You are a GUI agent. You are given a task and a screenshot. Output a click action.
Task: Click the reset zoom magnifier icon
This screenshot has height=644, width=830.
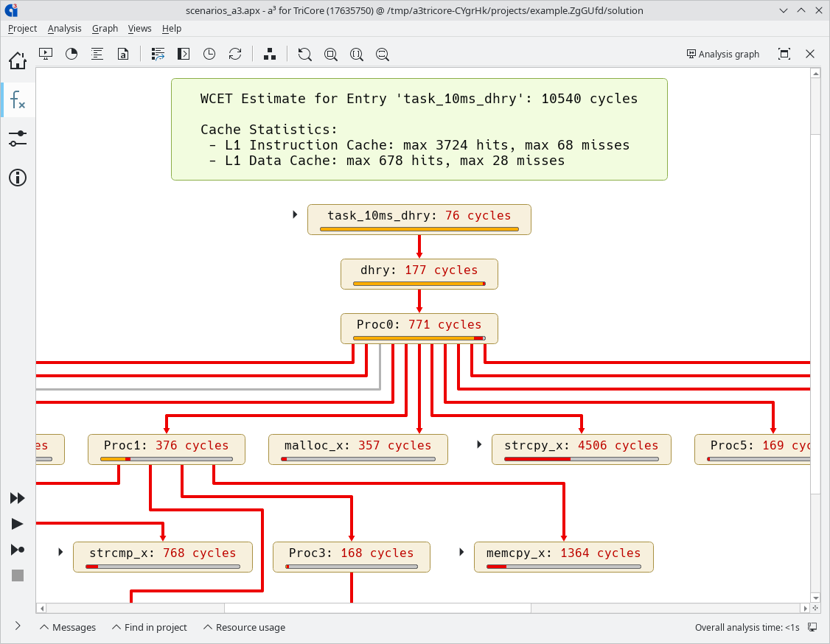coord(305,54)
